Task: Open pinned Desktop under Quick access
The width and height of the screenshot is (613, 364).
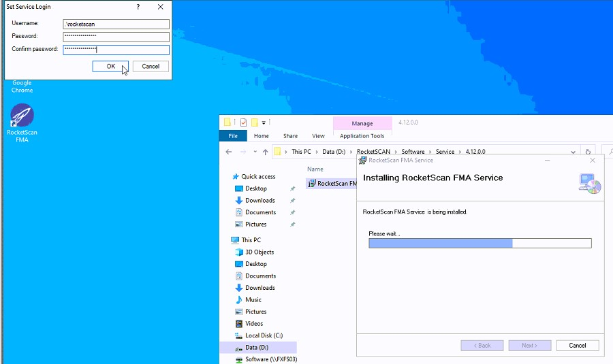Action: pos(255,188)
